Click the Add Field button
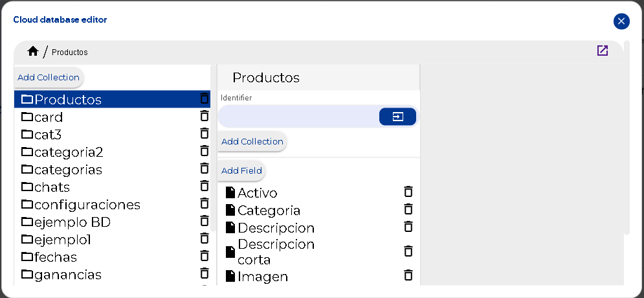This screenshot has width=644, height=298. [241, 170]
